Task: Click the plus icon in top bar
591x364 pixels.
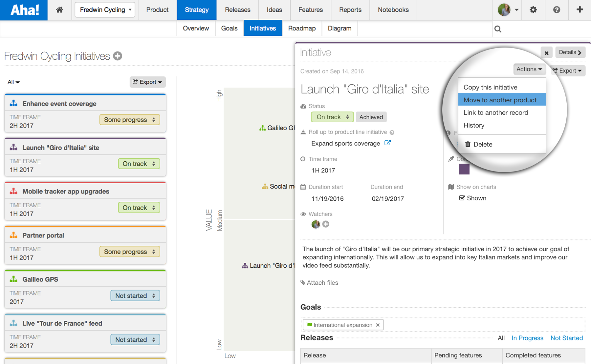Action: pos(580,10)
